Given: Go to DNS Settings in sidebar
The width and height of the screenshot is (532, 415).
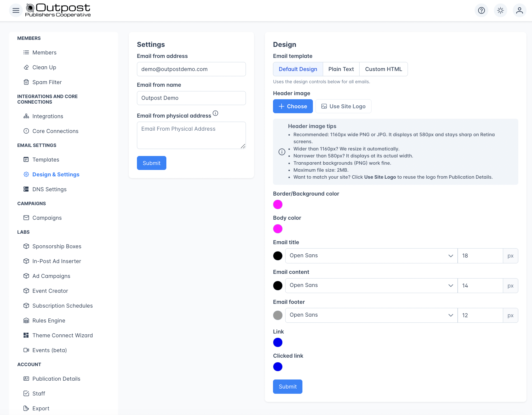Looking at the screenshot, I should (50, 189).
